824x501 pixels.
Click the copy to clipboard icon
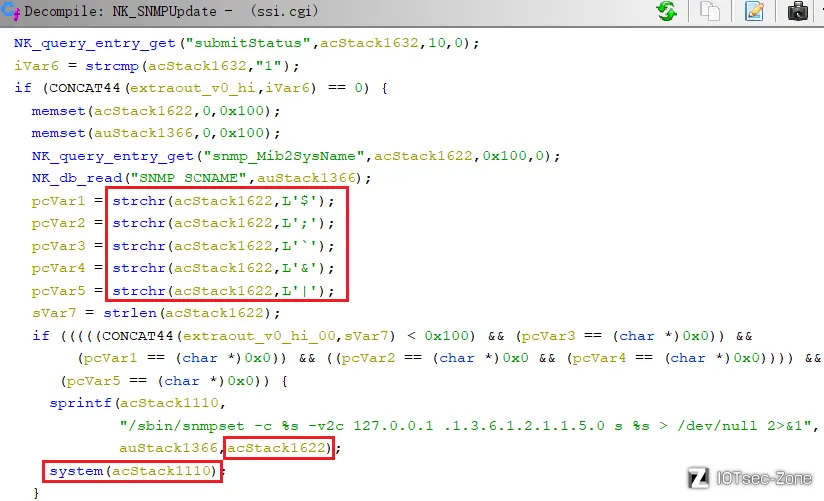click(x=710, y=11)
